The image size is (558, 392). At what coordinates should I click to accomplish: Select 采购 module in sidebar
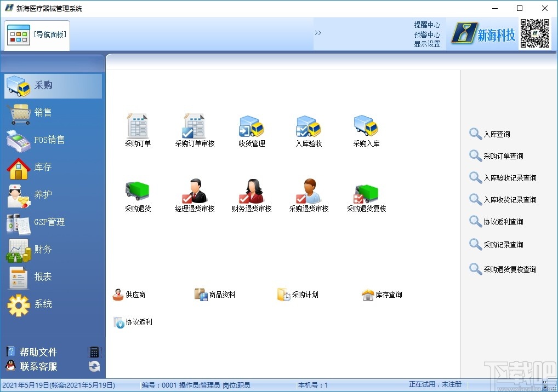click(53, 85)
